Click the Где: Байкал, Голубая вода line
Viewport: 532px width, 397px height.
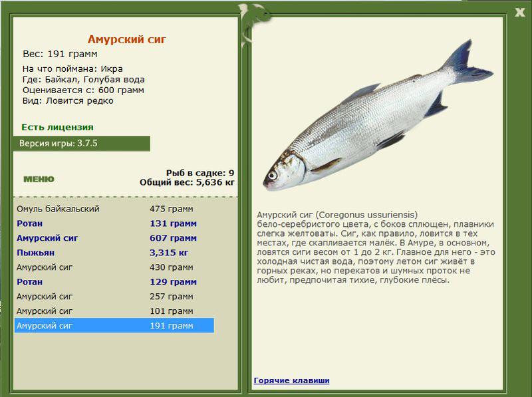tap(84, 79)
